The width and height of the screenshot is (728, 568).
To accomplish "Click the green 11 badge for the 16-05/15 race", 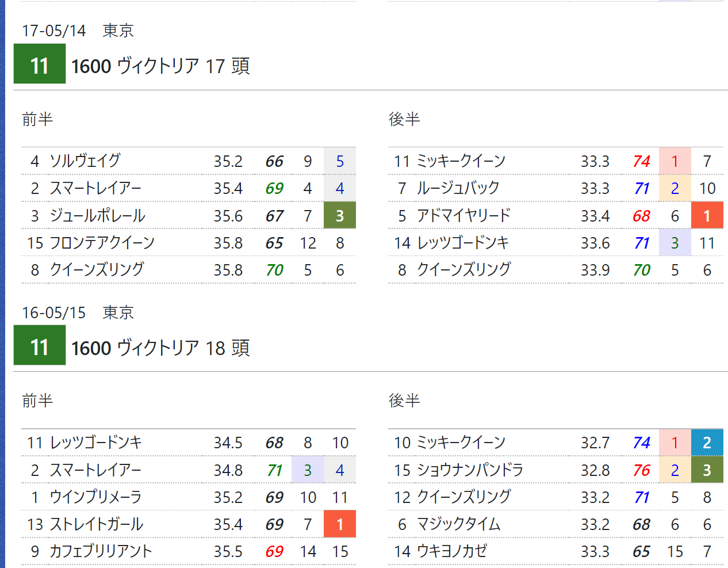I will pos(39,346).
